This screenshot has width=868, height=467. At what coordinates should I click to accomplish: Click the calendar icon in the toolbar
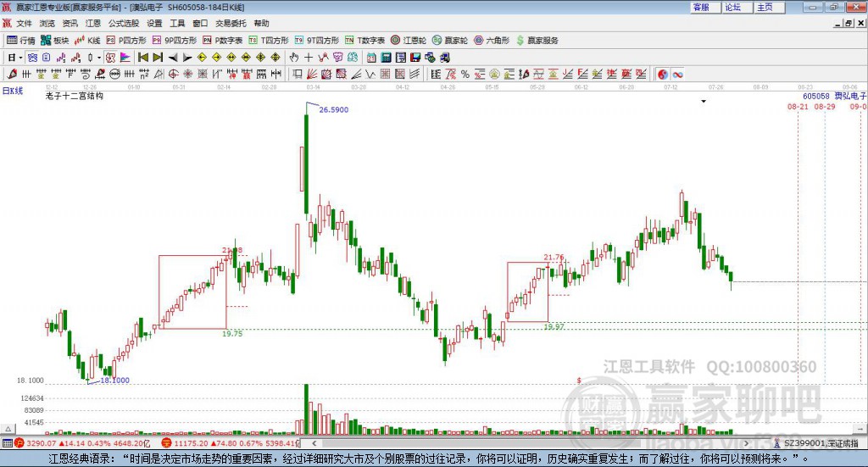tap(371, 58)
